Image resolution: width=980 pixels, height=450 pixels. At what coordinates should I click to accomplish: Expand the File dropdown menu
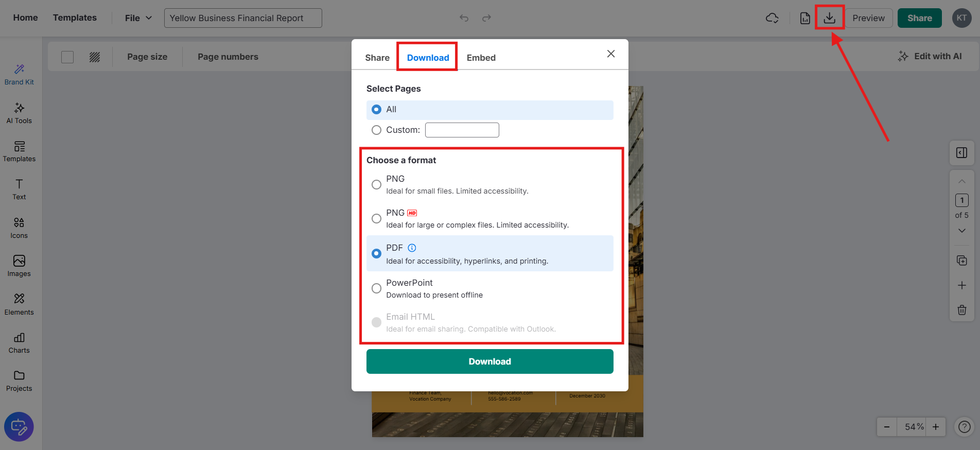(138, 18)
